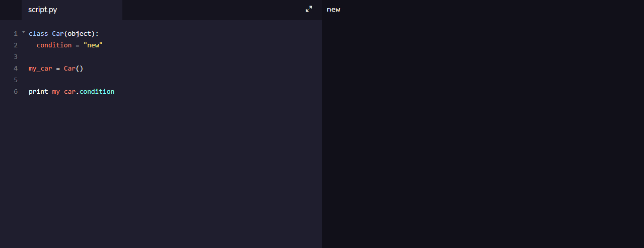Click line number 3 in gutter
Viewport: 644px width, 248px height.
(x=16, y=56)
